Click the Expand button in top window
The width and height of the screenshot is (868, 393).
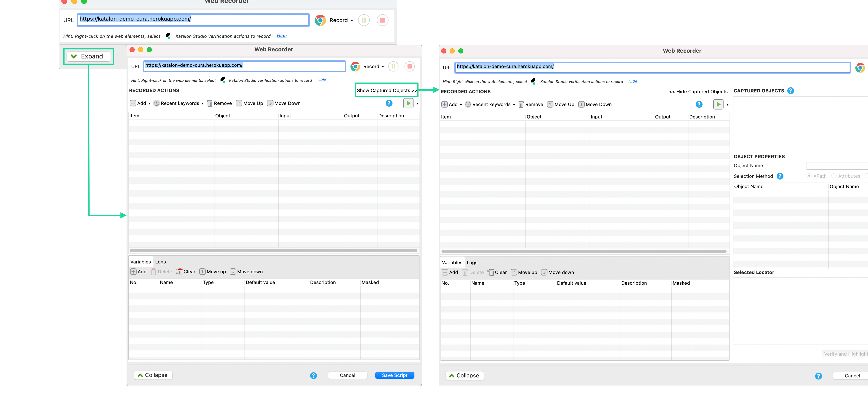click(x=89, y=56)
